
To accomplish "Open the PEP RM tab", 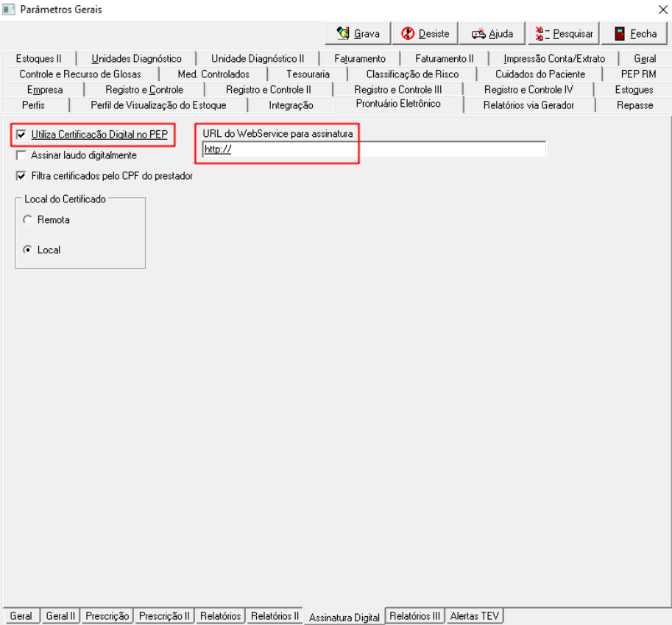I will [638, 74].
